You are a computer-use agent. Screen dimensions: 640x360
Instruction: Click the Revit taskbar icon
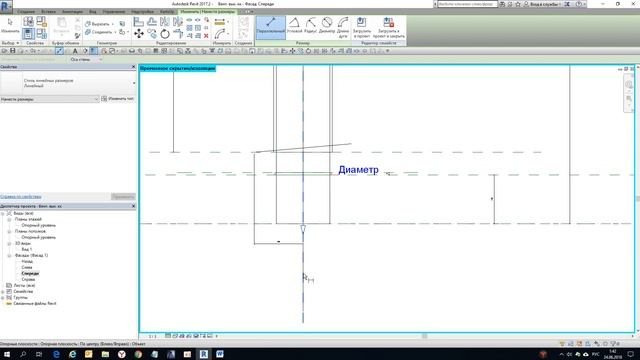(x=203, y=354)
